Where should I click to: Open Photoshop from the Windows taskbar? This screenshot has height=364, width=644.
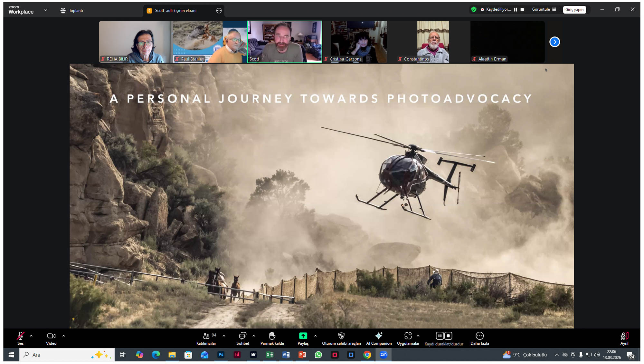coord(221,355)
